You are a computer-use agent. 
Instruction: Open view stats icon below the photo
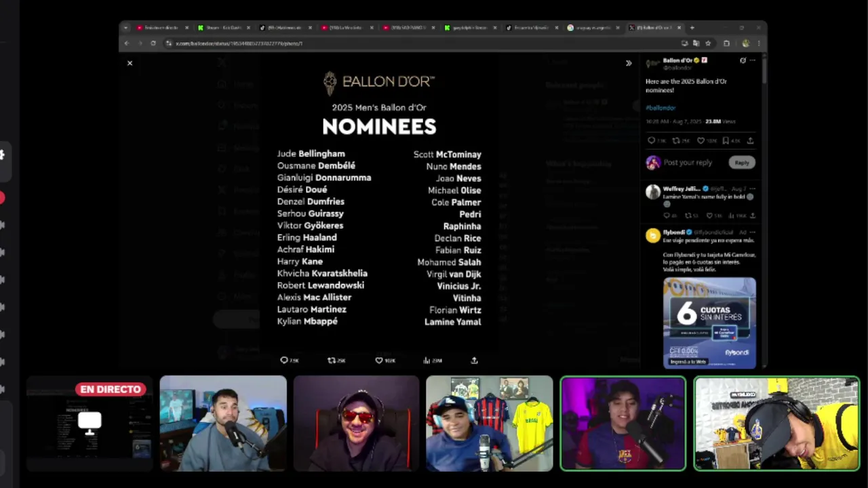[x=427, y=361]
